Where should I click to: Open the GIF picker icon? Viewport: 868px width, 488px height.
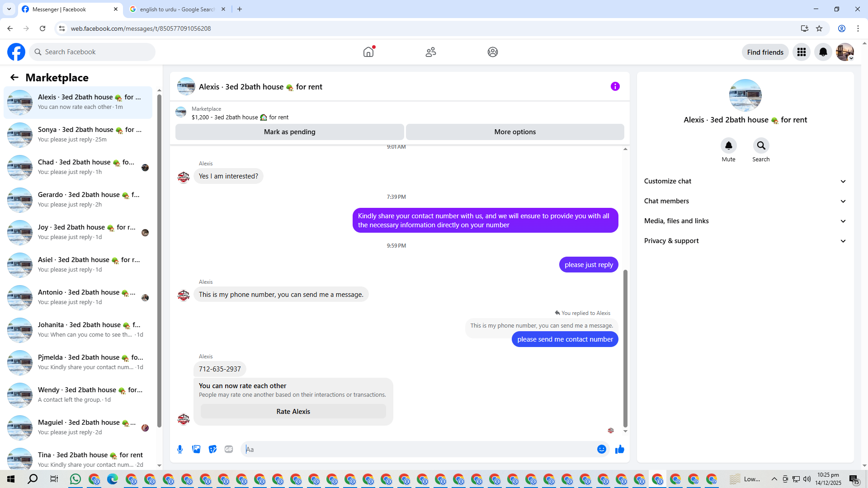point(229,449)
